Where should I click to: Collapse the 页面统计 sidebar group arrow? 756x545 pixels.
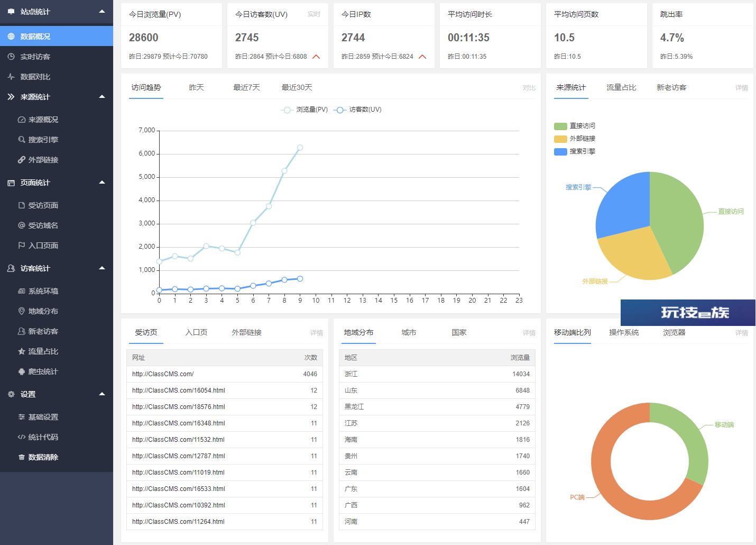pos(102,183)
